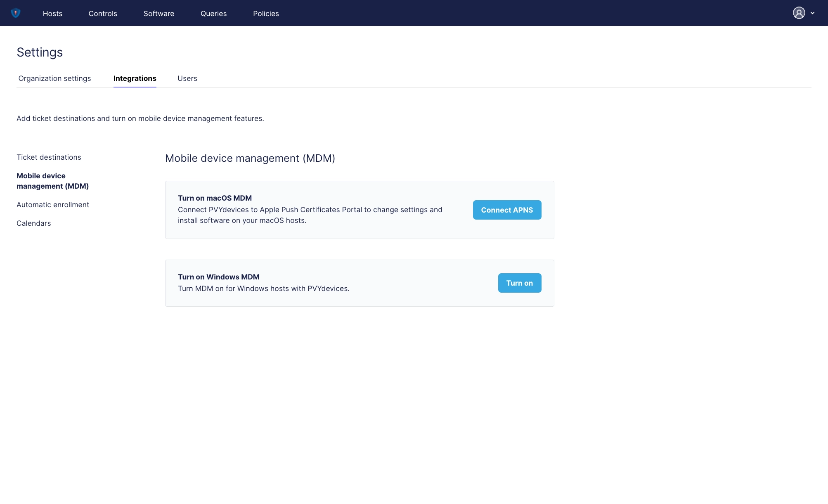This screenshot has width=828, height=504.
Task: Click the Settings page title
Action: (40, 52)
